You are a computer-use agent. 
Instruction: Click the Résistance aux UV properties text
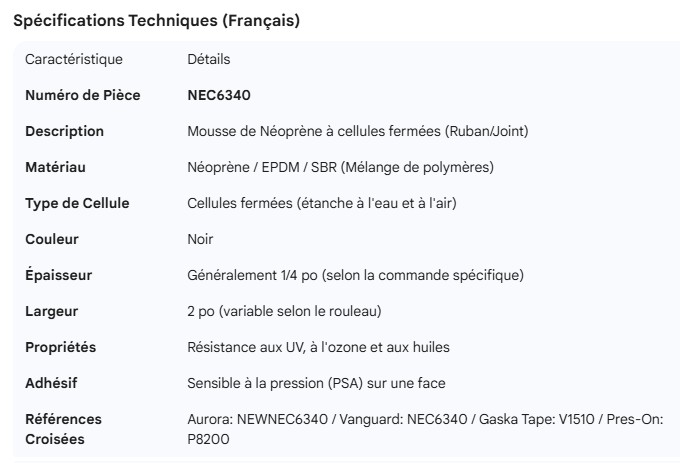(x=318, y=347)
